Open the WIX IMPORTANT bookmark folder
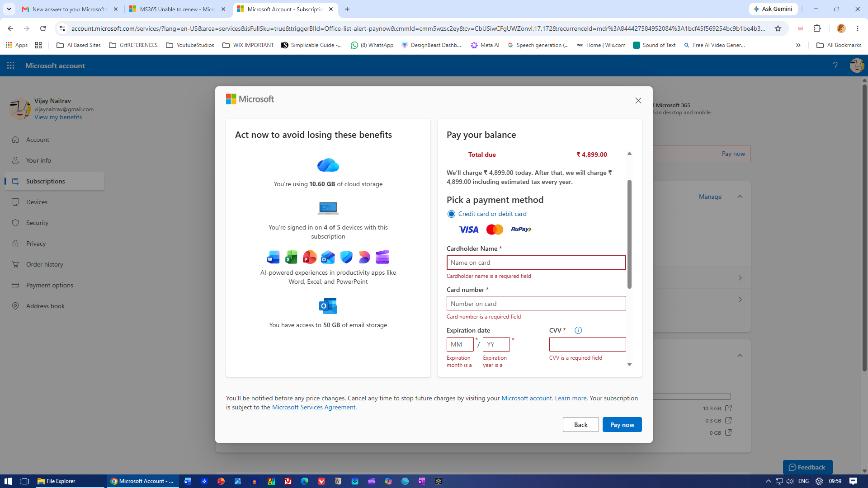The image size is (868, 488). [248, 45]
